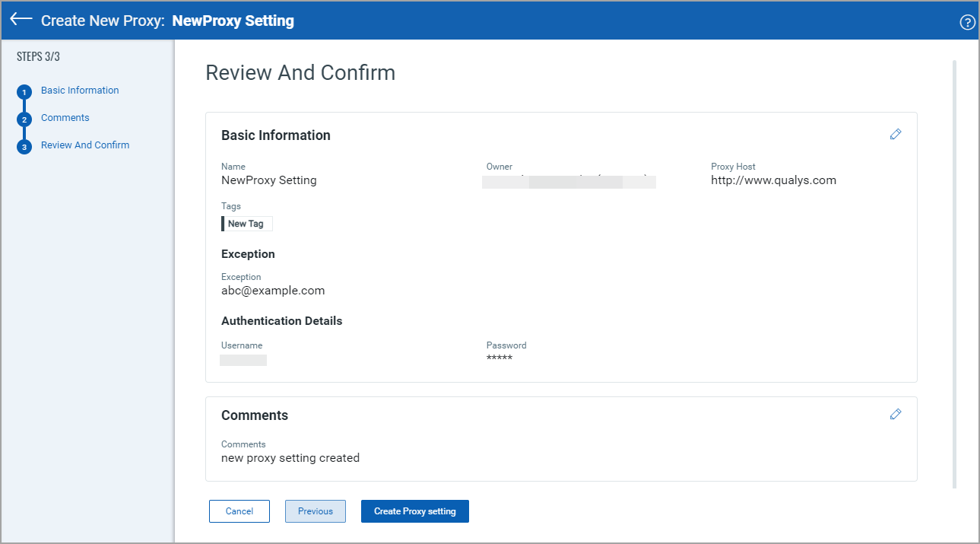Click the masked Owner value
The width and height of the screenshot is (980, 544).
tap(568, 181)
